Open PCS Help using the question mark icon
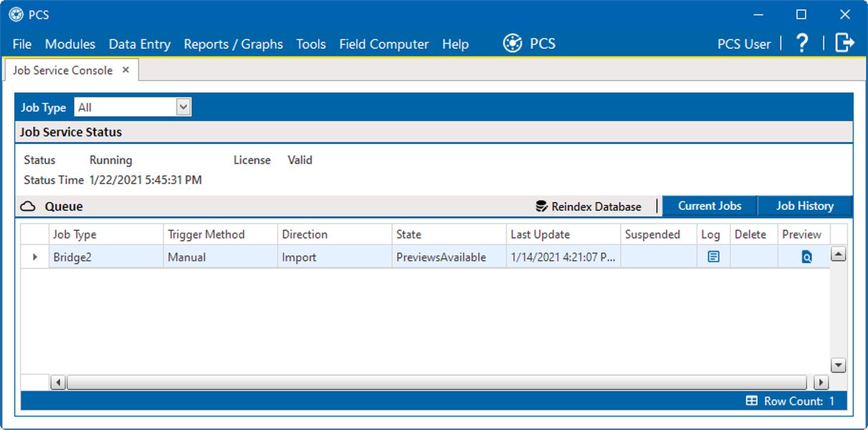Image resolution: width=868 pixels, height=430 pixels. coord(801,43)
